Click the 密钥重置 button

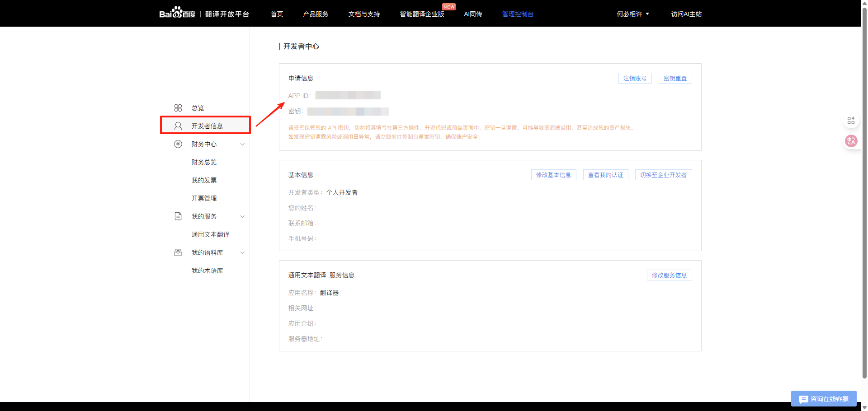(675, 78)
